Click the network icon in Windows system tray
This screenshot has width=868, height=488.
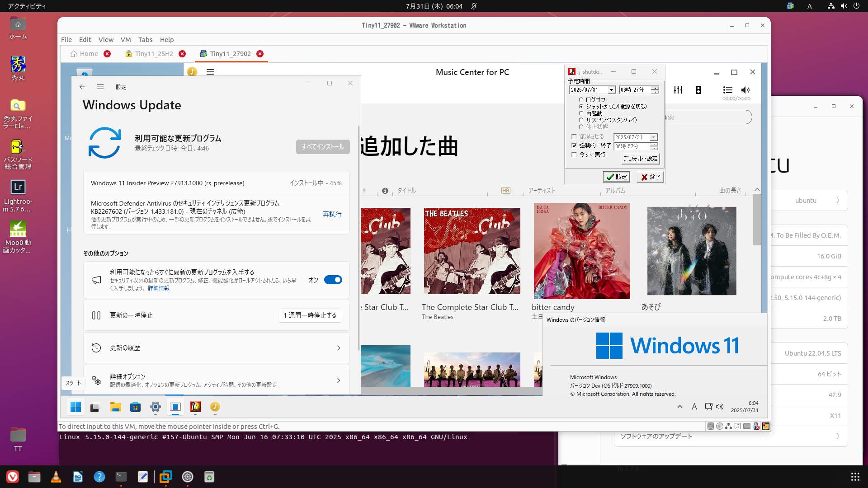click(x=708, y=407)
